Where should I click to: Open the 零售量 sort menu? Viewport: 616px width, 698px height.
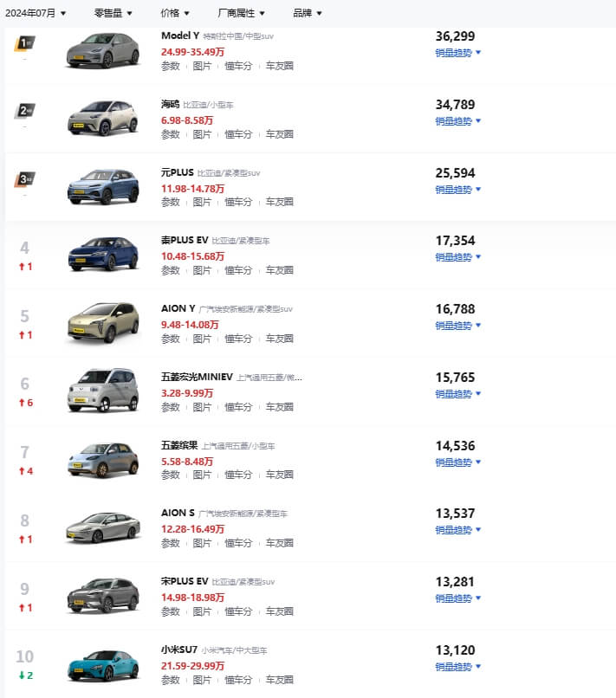[x=113, y=13]
